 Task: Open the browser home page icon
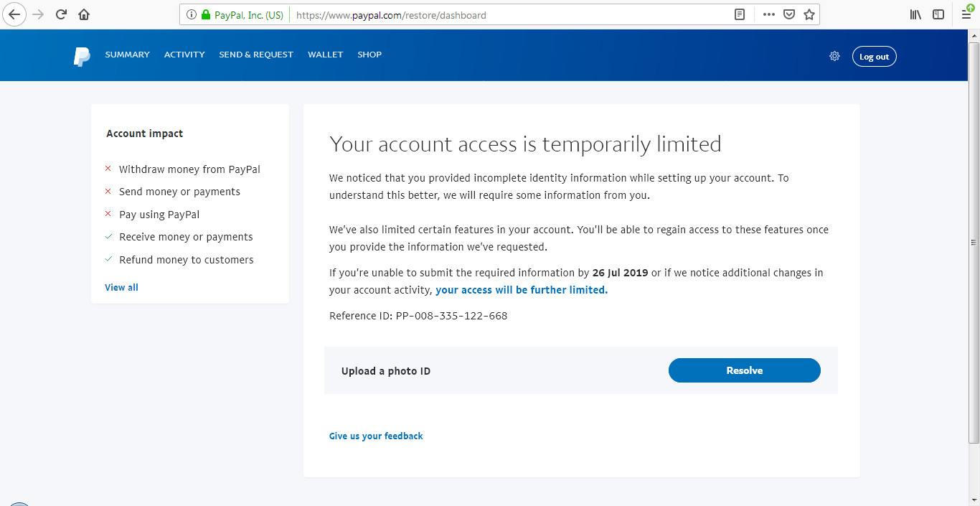(x=84, y=14)
